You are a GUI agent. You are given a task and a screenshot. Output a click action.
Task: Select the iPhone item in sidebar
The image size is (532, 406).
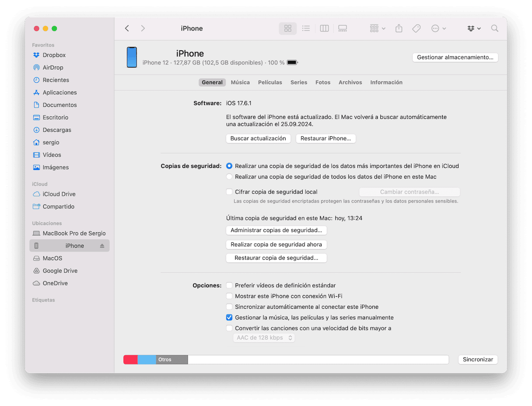(x=70, y=246)
